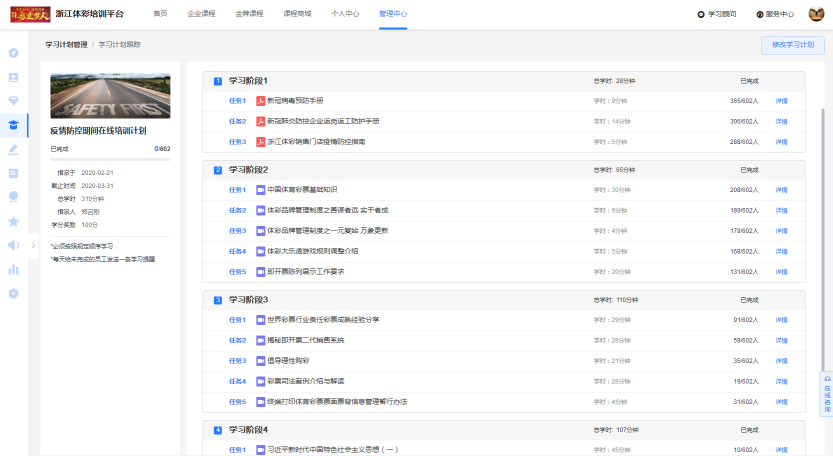833x456 pixels.
Task: Select the medal badge sidebar icon
Action: coord(14,197)
